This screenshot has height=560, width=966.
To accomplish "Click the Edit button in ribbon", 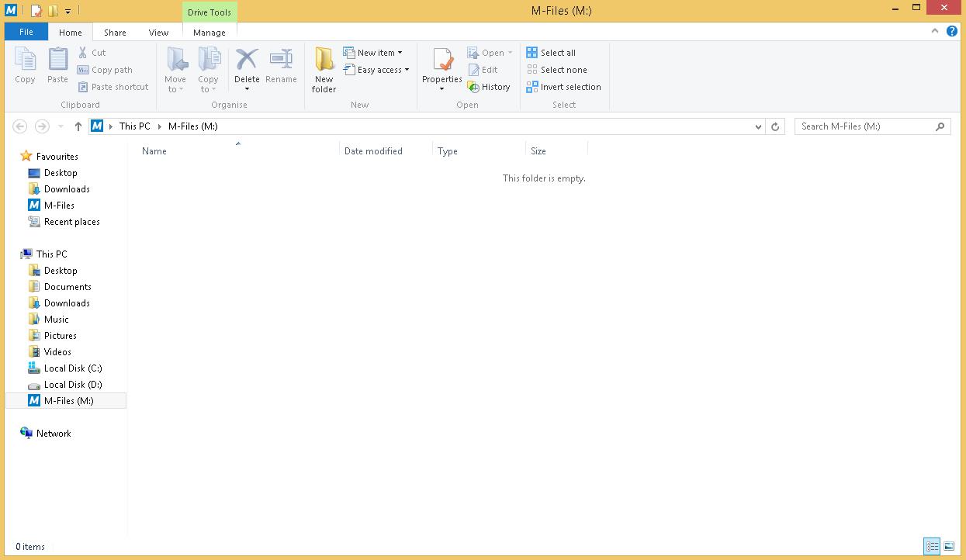I will pyautogui.click(x=483, y=70).
